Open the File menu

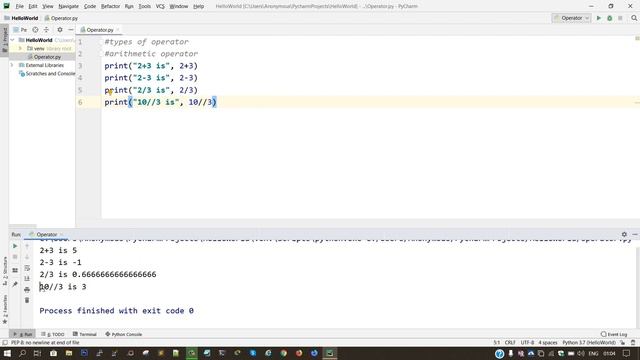(x=19, y=6)
